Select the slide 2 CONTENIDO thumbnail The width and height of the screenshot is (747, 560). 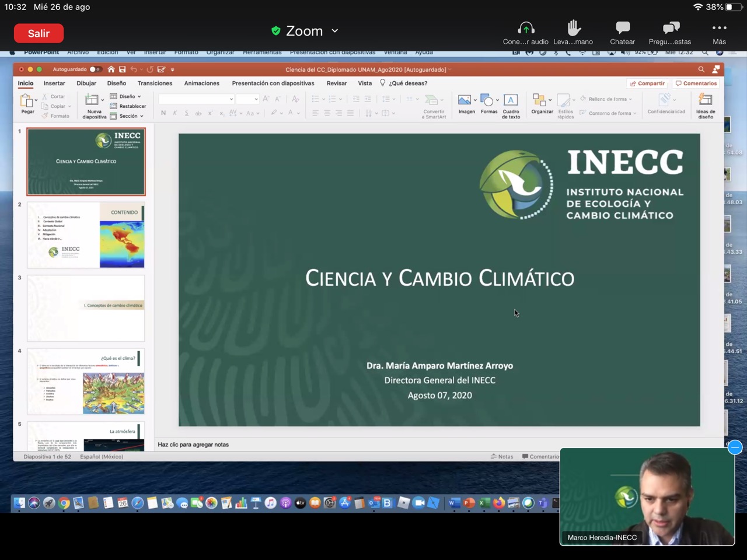(86, 235)
